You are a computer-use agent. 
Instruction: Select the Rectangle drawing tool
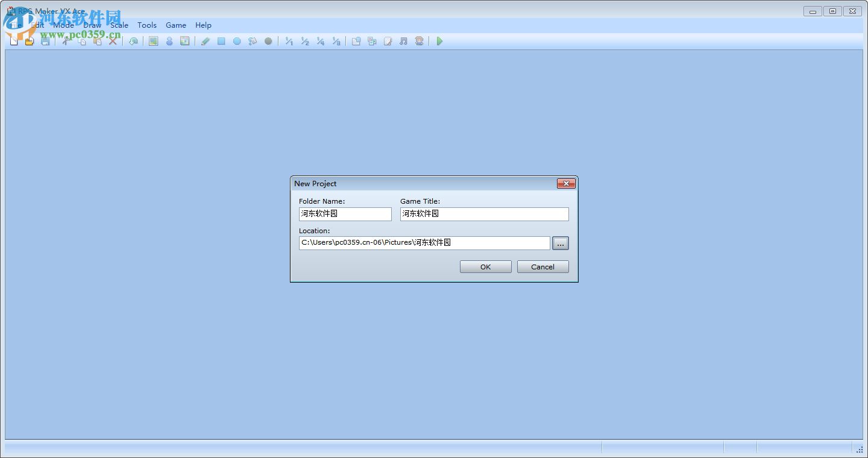[221, 41]
